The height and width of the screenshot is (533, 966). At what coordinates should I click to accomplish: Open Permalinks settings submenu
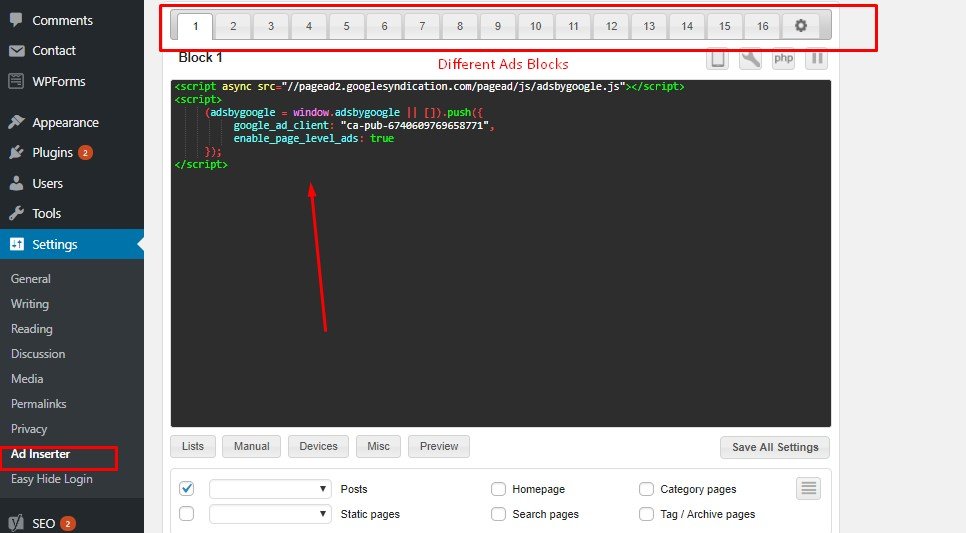click(38, 404)
